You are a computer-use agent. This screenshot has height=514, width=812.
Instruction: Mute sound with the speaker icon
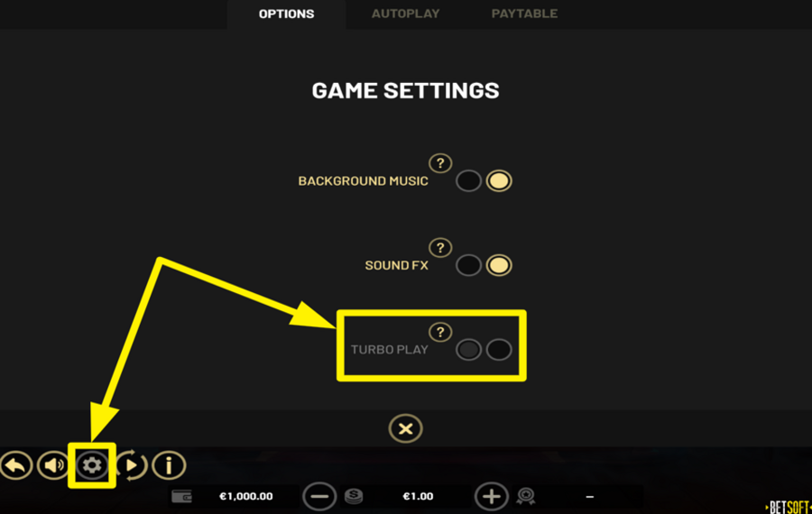click(53, 465)
